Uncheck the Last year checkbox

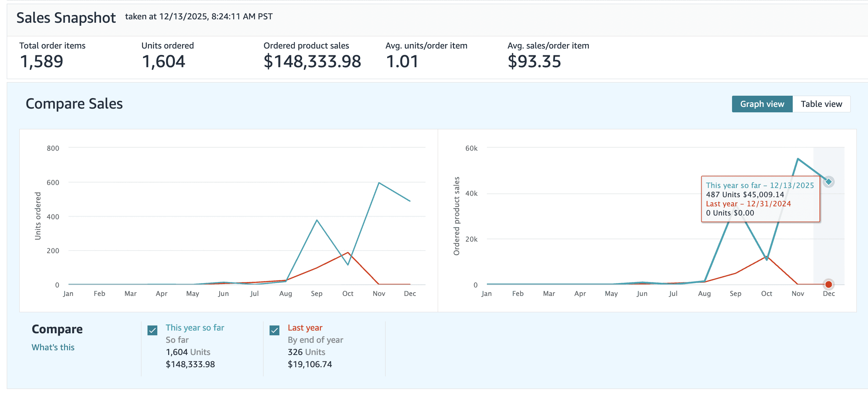pos(275,330)
